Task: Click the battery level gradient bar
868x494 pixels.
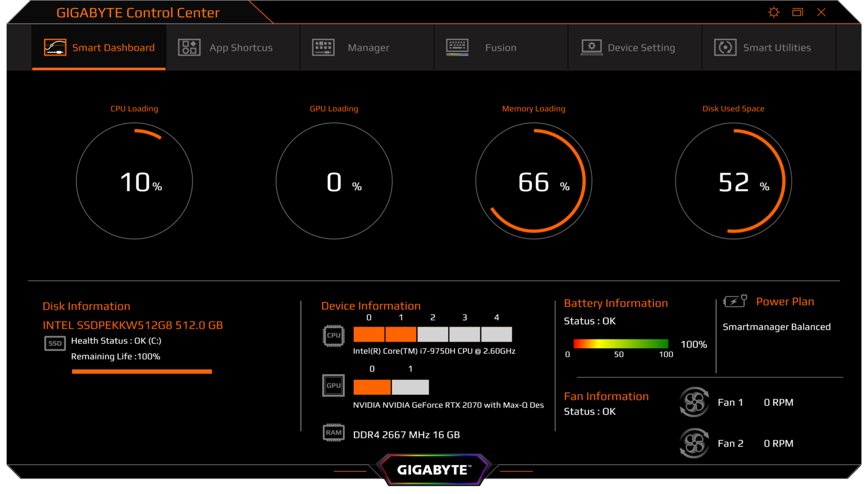Action: click(x=620, y=344)
